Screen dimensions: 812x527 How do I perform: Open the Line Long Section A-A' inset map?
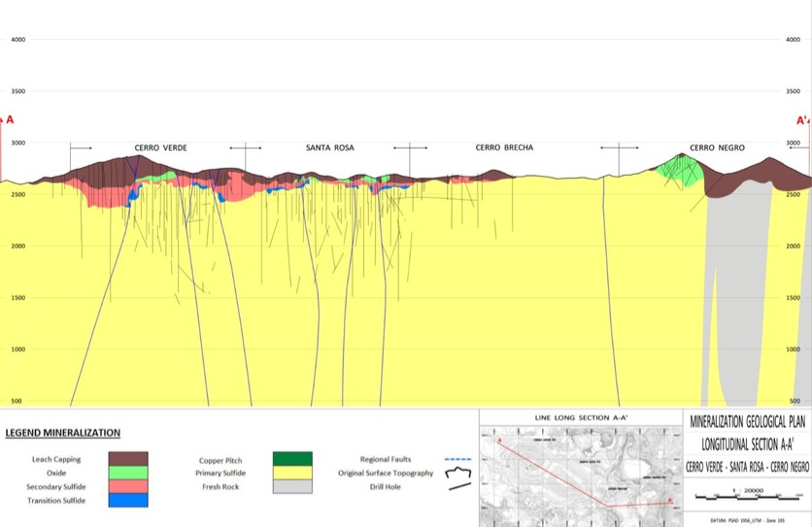click(x=581, y=470)
